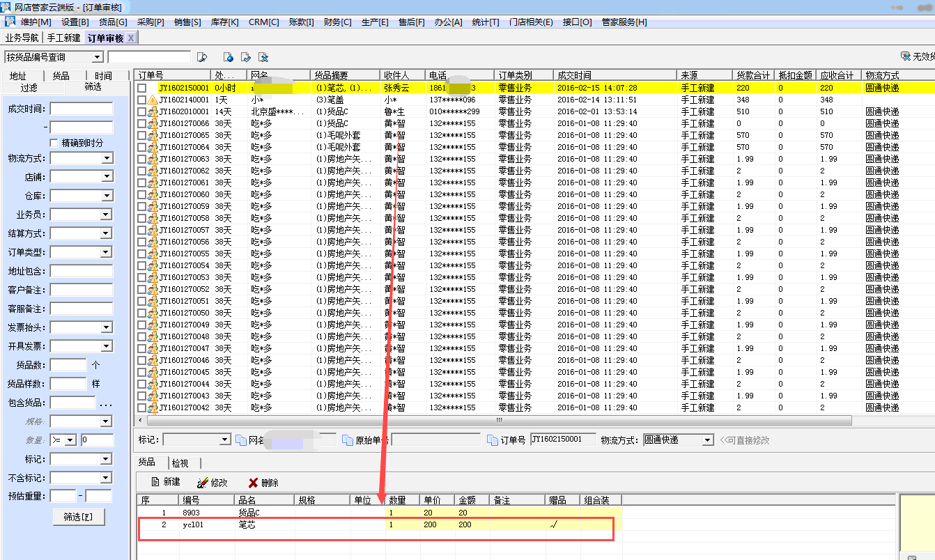This screenshot has height=560, width=935.
Task: Click the document-with-X toolbar icon
Action: [263, 57]
